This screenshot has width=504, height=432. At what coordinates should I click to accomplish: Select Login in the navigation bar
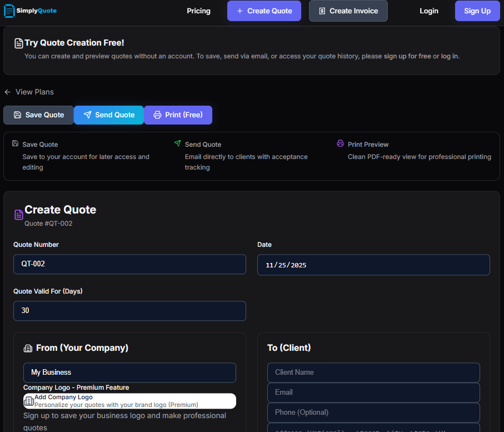(x=428, y=11)
